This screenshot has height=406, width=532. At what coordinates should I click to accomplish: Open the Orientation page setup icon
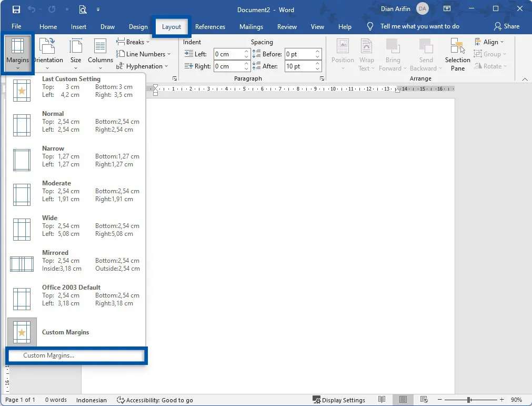pyautogui.click(x=48, y=46)
